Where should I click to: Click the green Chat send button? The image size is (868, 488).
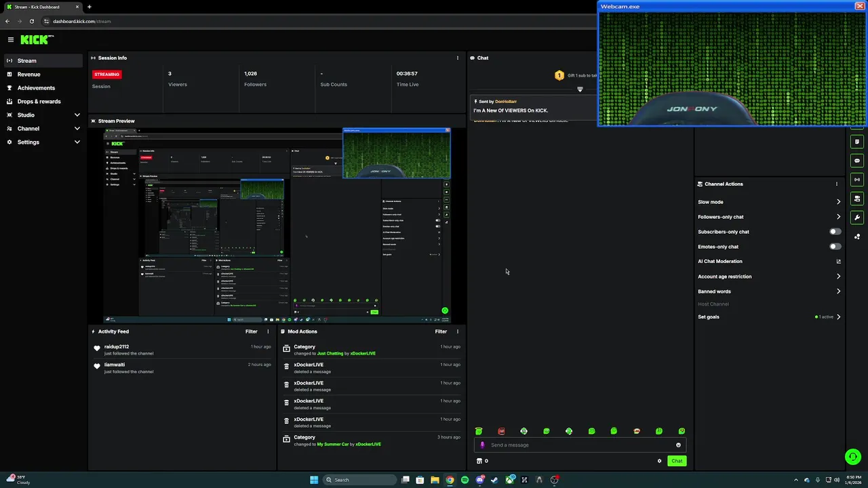pos(677,461)
